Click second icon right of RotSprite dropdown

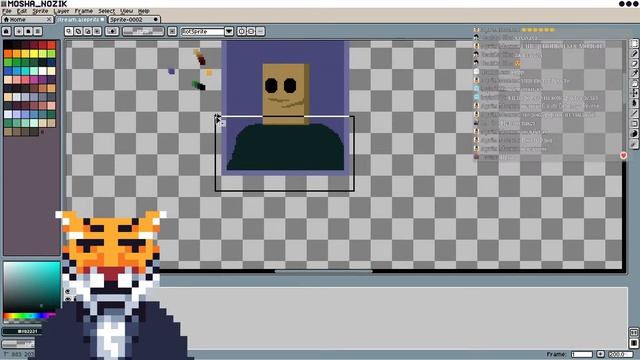[251, 31]
